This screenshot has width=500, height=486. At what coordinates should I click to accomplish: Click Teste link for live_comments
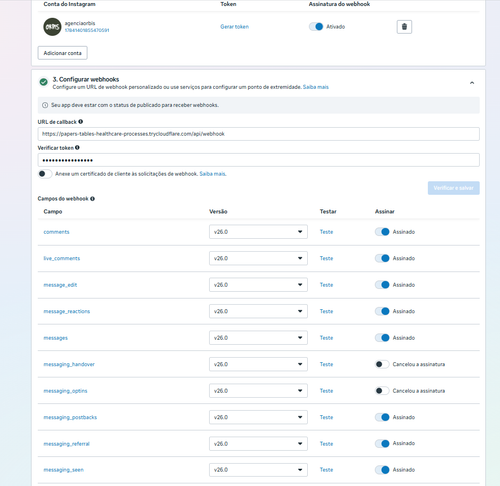(x=326, y=258)
